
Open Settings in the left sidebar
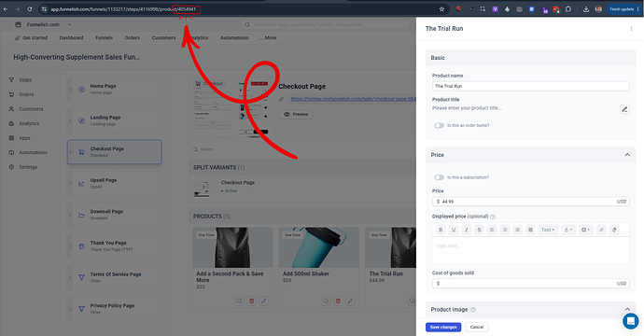[23, 167]
